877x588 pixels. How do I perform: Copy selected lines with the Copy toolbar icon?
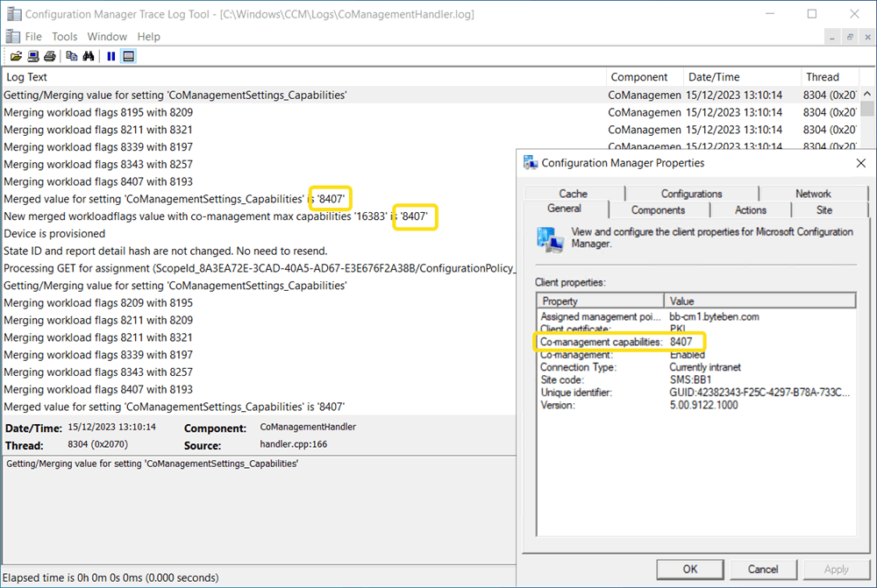click(72, 56)
